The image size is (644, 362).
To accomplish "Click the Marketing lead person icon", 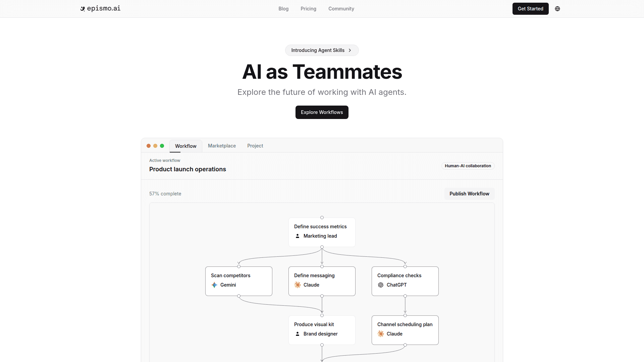I will [298, 236].
